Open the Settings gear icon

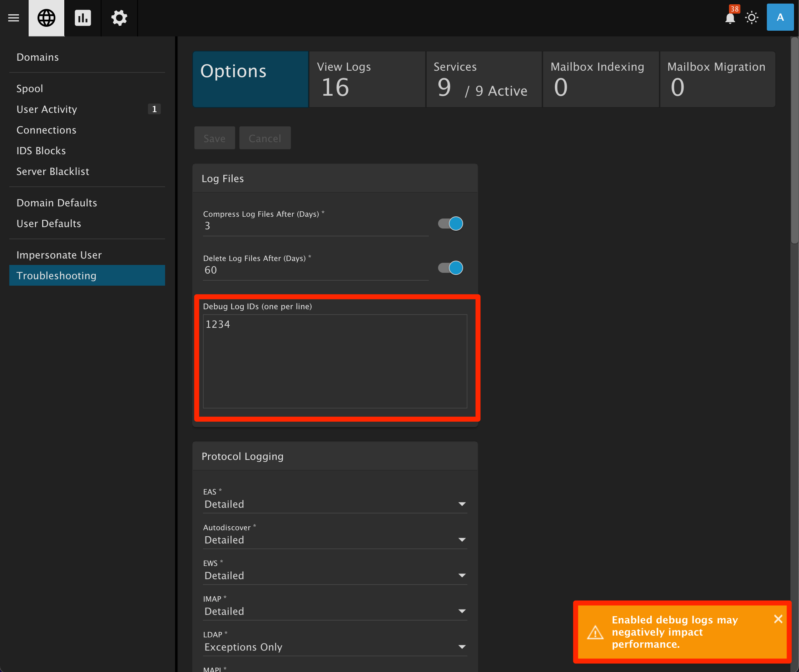119,18
